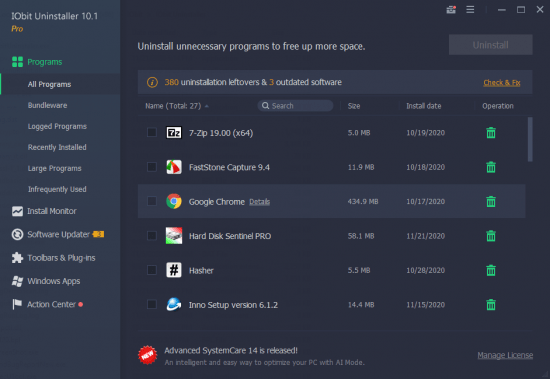The image size is (550, 379).
Task: Click the trash icon for Hard Disk Sentinel PRO
Action: pos(491,236)
